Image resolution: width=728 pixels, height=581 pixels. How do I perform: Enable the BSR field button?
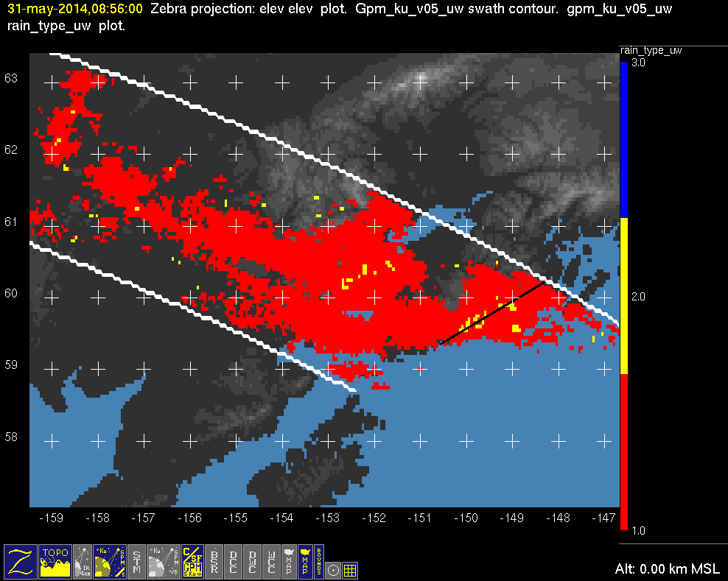214,560
